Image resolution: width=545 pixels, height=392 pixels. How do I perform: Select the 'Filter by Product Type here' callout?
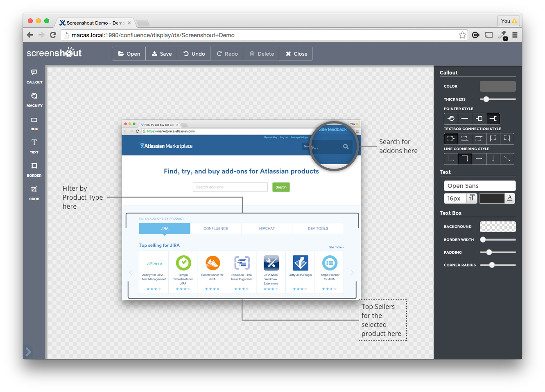coord(83,197)
